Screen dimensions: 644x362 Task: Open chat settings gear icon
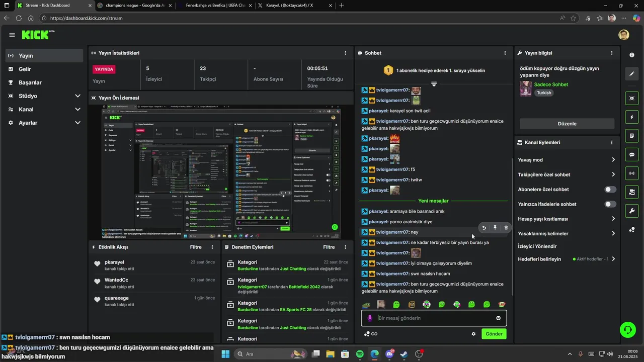(473, 334)
